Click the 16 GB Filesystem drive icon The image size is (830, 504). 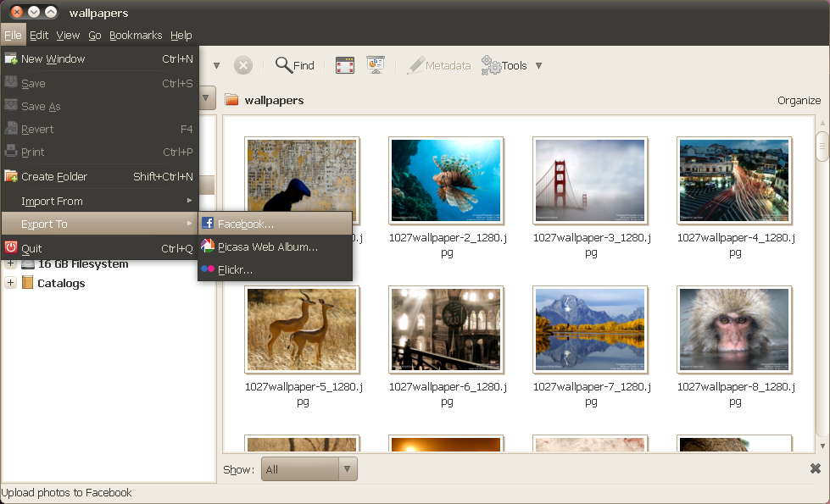pos(27,264)
